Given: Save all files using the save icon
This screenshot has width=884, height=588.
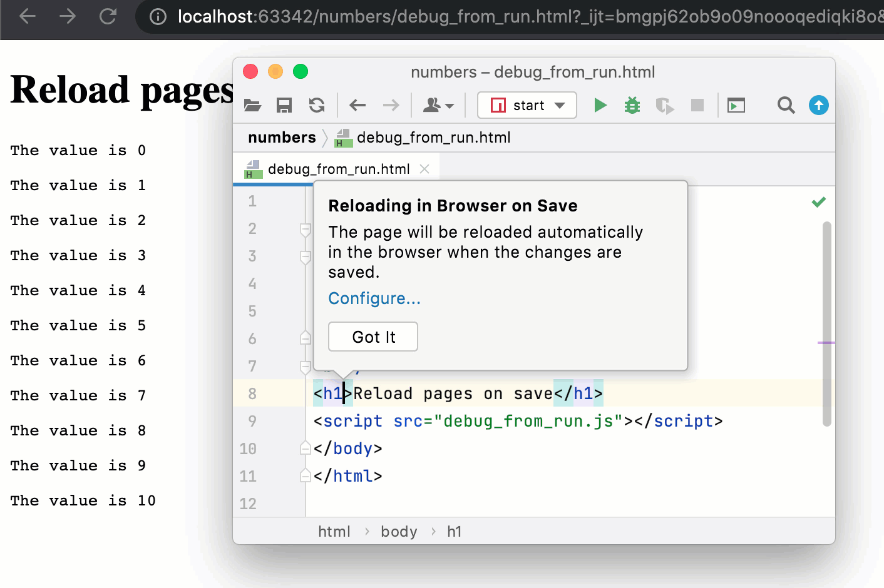Looking at the screenshot, I should (x=284, y=105).
